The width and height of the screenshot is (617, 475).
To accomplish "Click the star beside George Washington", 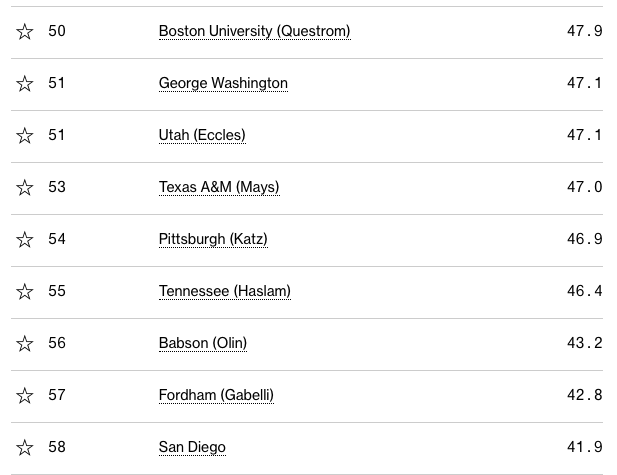I will (x=25, y=84).
